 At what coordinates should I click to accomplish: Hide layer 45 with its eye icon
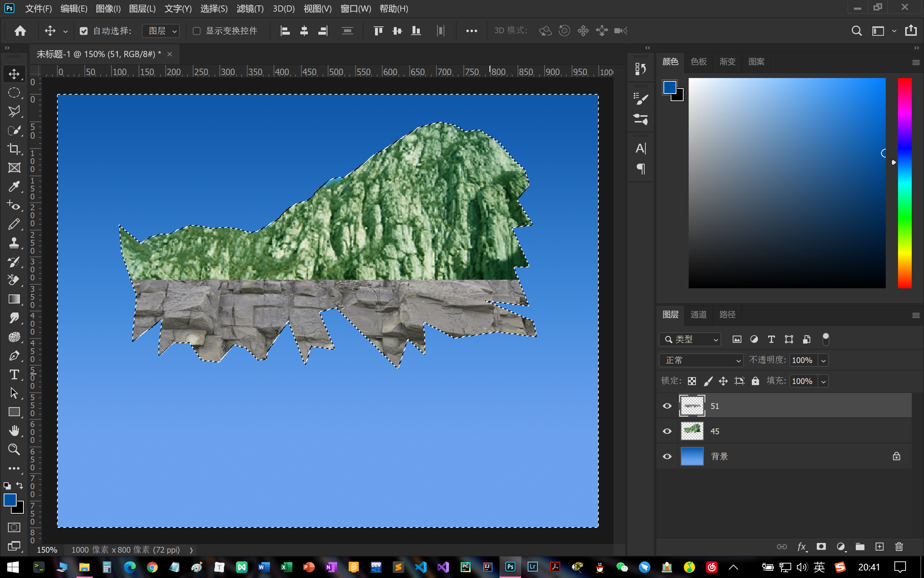pyautogui.click(x=667, y=431)
